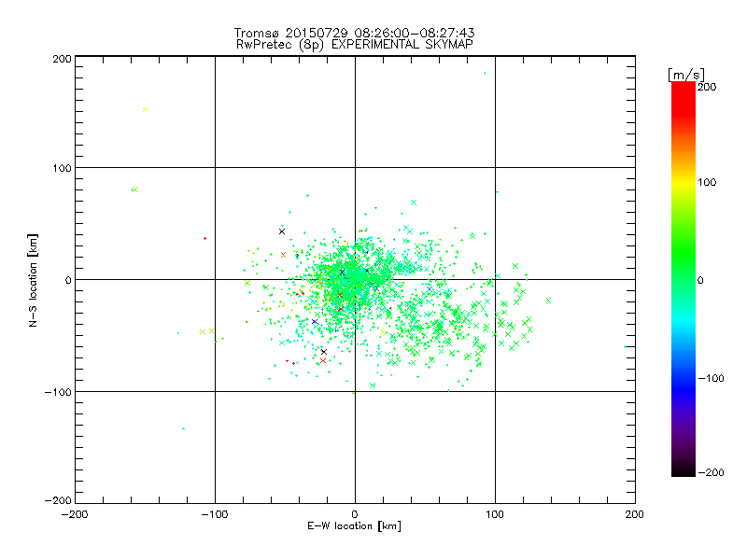Click the 'E-W location [km]' axis label

click(x=354, y=525)
